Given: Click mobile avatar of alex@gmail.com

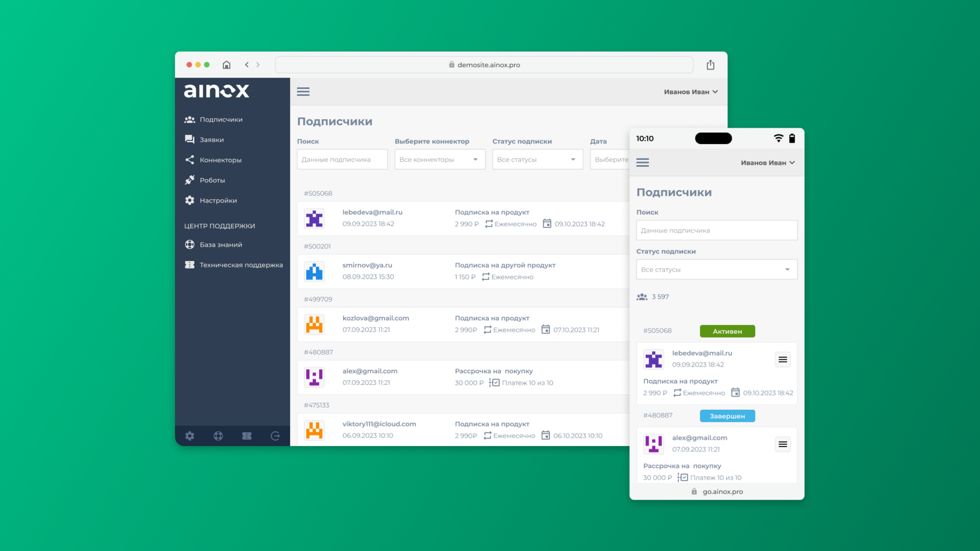Looking at the screenshot, I should pyautogui.click(x=653, y=444).
